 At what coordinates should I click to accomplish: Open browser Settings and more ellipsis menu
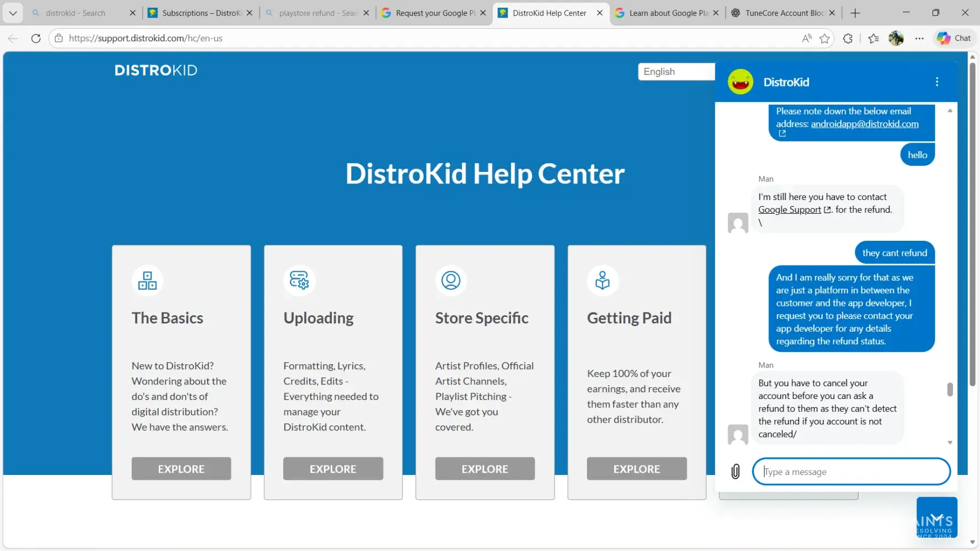pos(919,38)
